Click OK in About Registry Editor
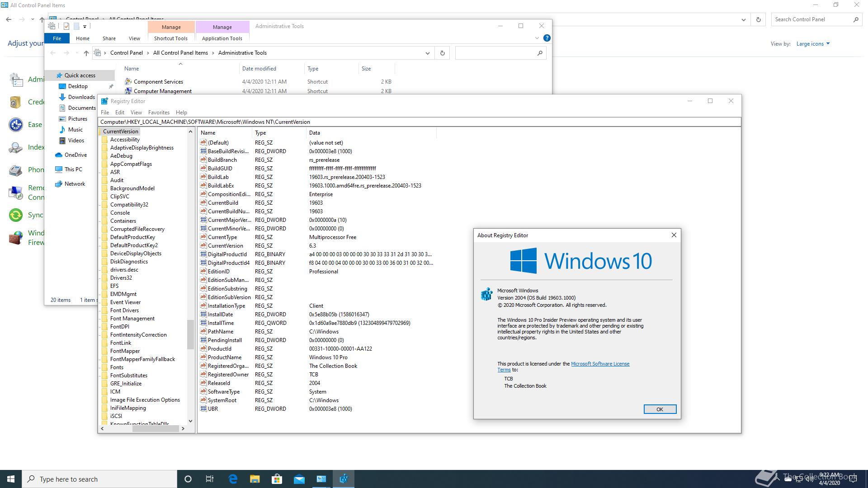The height and width of the screenshot is (488, 868). coord(660,409)
